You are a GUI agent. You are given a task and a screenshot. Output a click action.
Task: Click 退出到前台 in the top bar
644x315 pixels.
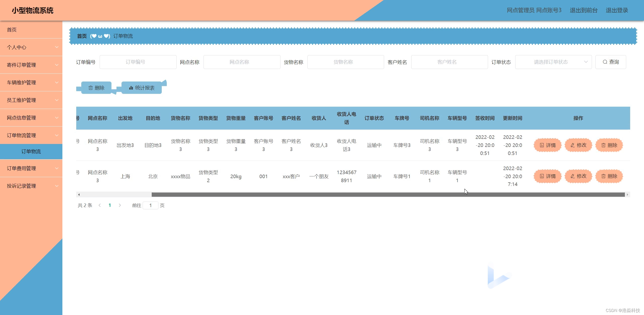[x=583, y=10]
